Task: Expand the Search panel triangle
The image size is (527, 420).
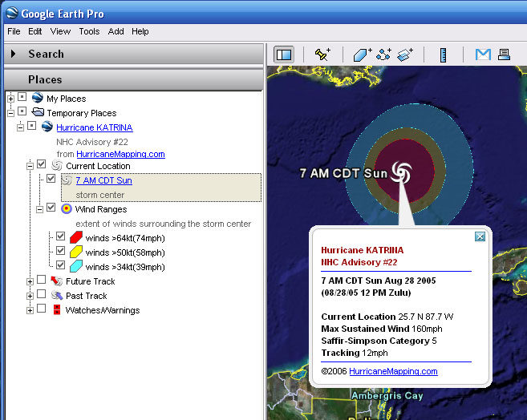Action: coord(13,54)
